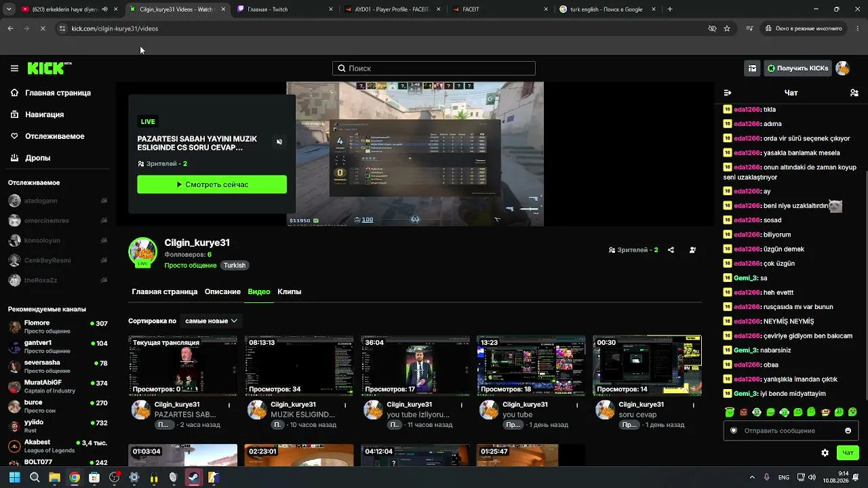Open Chrome from the Windows taskbar
Screen dimensions: 868x488
[75, 477]
